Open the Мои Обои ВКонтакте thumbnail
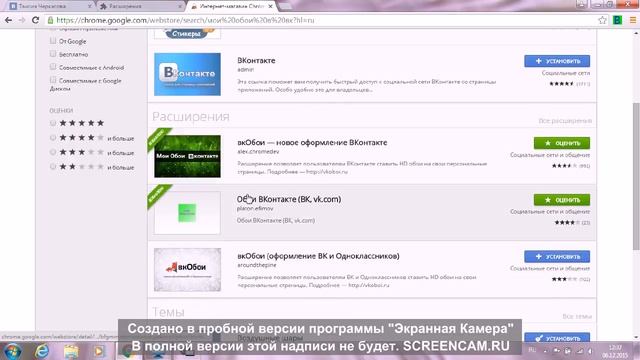 pos(187,156)
